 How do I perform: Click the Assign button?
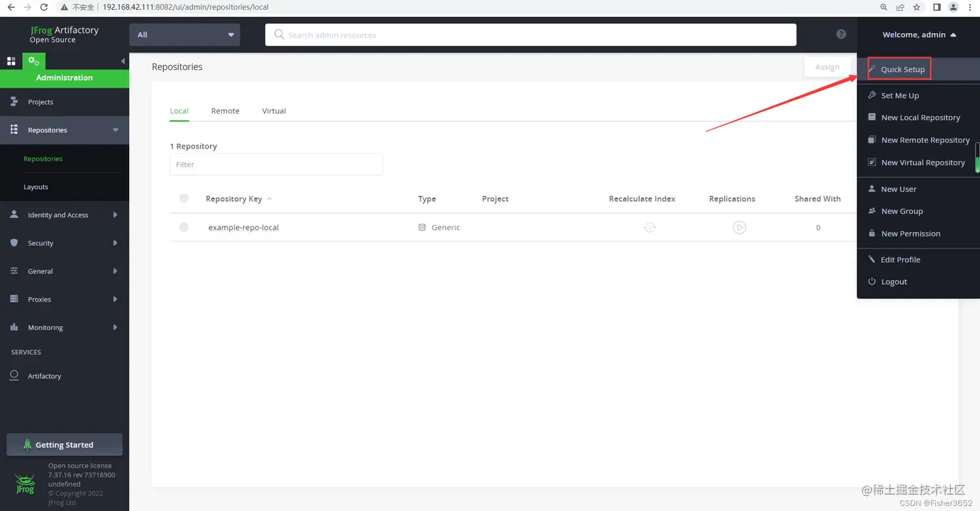pos(827,67)
